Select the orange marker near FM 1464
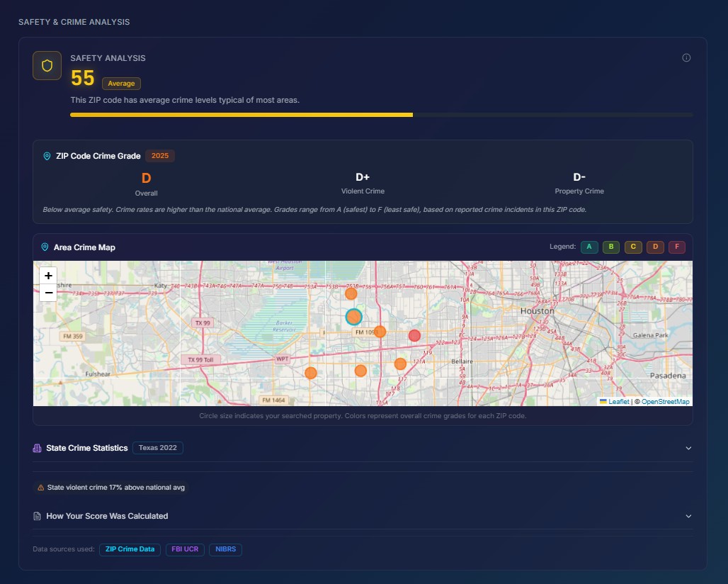Screen dimensions: 728x584 click(310, 372)
